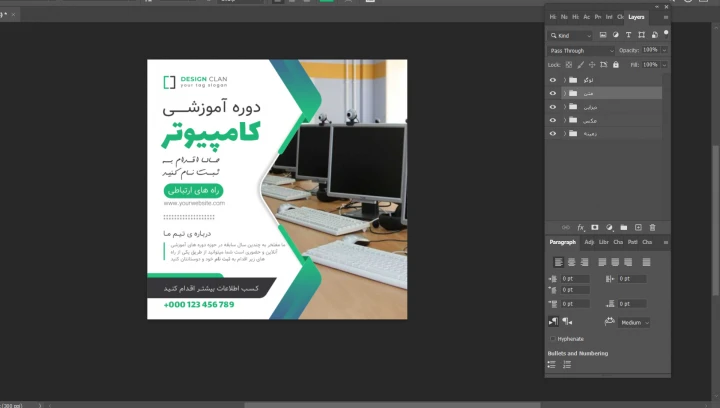The width and height of the screenshot is (720, 408).
Task: Hide the topmost layer group via eye icon
Action: click(x=553, y=80)
